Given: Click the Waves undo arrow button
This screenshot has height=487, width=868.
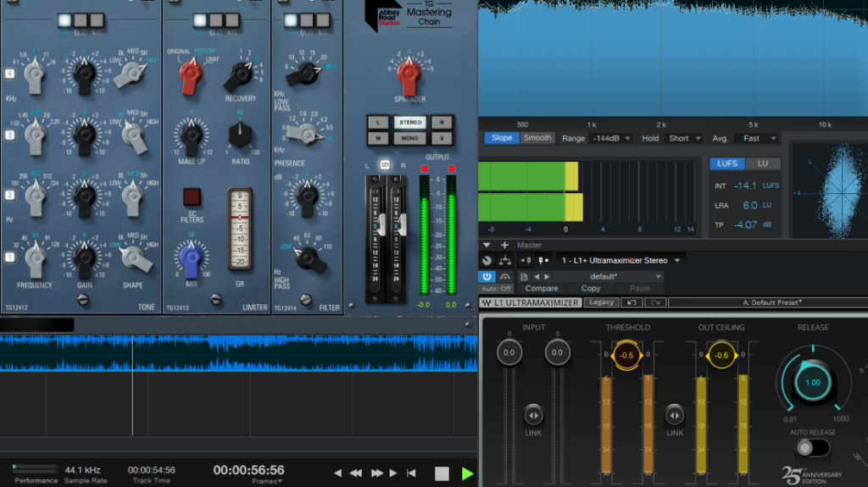Looking at the screenshot, I should click(632, 302).
